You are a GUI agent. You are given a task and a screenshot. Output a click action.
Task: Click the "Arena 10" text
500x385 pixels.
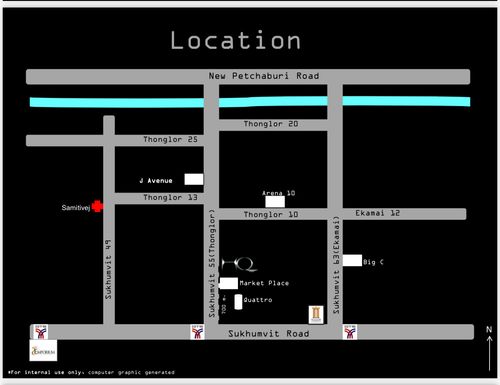279,193
